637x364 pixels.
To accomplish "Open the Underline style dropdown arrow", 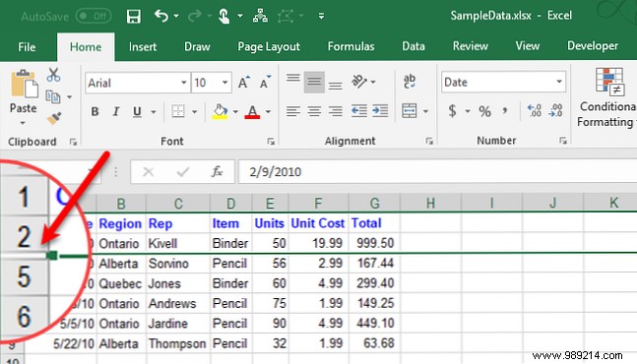I will pyautogui.click(x=154, y=112).
